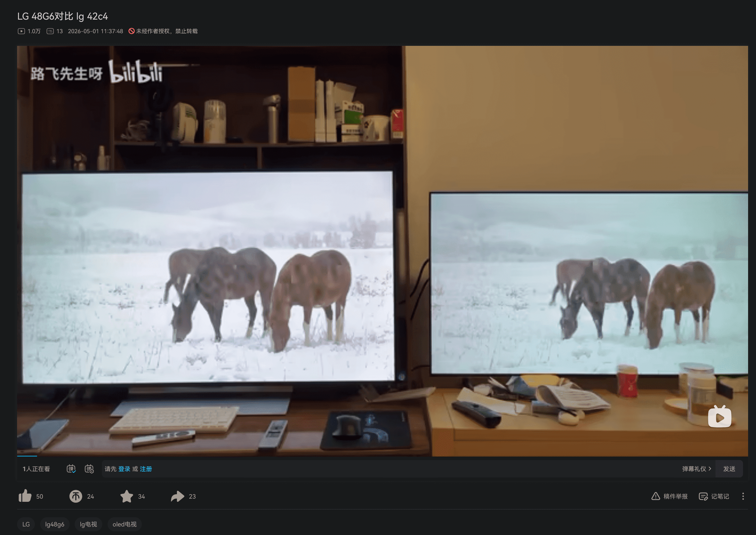Open danmaku settings icon
Image resolution: width=756 pixels, height=535 pixels.
click(x=89, y=469)
